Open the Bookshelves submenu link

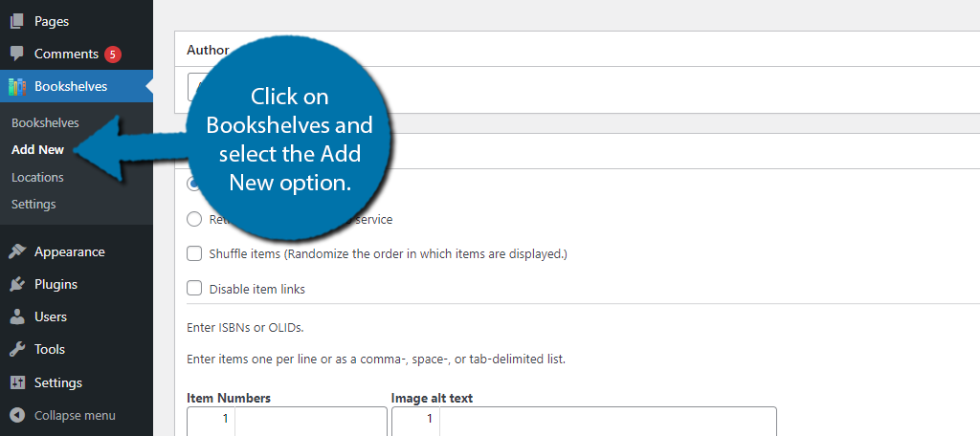point(45,123)
